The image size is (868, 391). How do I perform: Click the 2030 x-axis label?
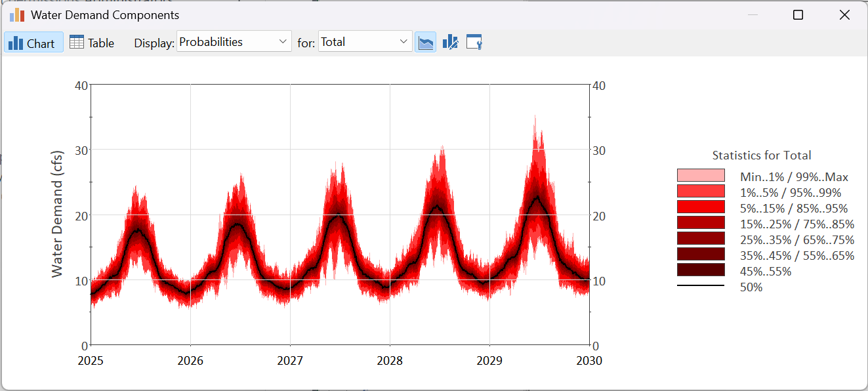coord(589,361)
